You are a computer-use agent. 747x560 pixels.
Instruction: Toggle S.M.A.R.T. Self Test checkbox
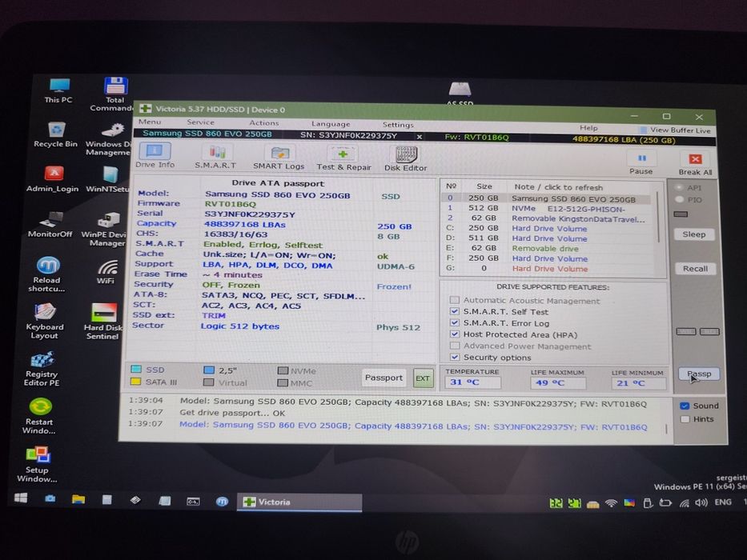click(x=455, y=311)
